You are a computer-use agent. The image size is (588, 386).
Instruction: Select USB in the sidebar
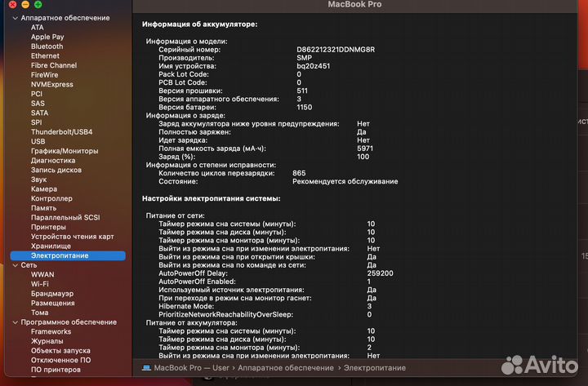(x=38, y=141)
